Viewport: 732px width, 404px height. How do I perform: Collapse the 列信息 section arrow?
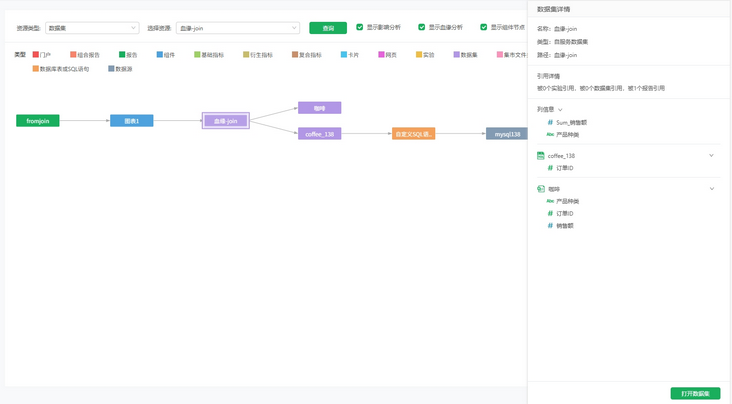tap(560, 110)
